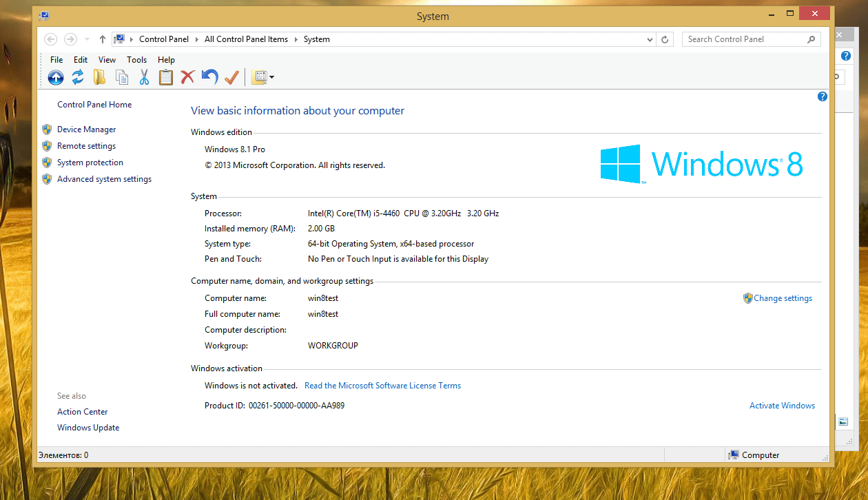Viewport: 868px width, 500px height.
Task: Click the 2.00 GB installed memory value
Action: pos(322,229)
